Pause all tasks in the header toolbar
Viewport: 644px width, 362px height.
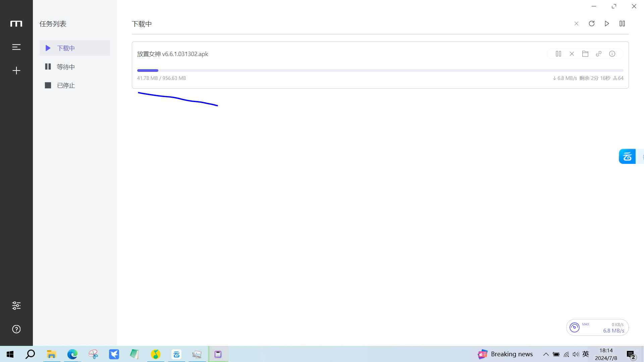(622, 24)
